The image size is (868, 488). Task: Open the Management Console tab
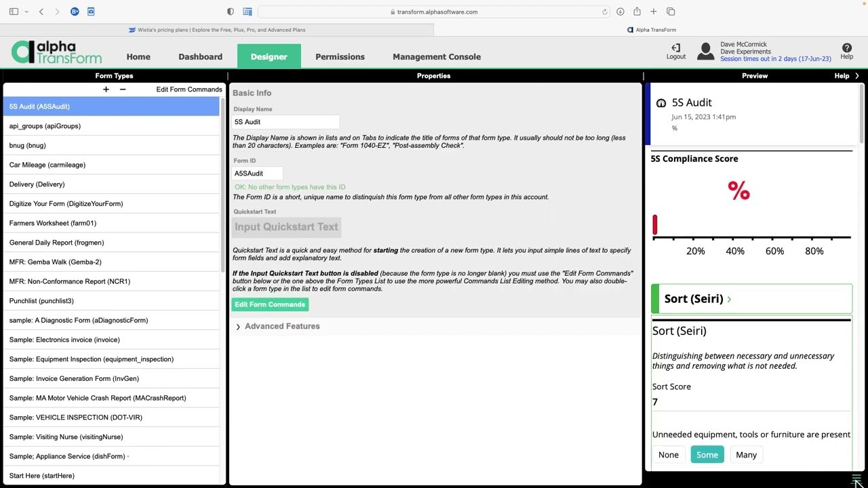(x=437, y=57)
